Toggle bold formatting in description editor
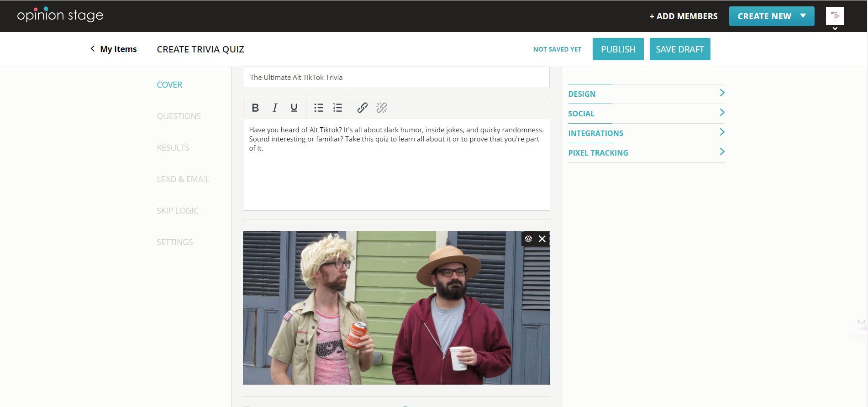Image resolution: width=868 pixels, height=407 pixels. tap(255, 108)
